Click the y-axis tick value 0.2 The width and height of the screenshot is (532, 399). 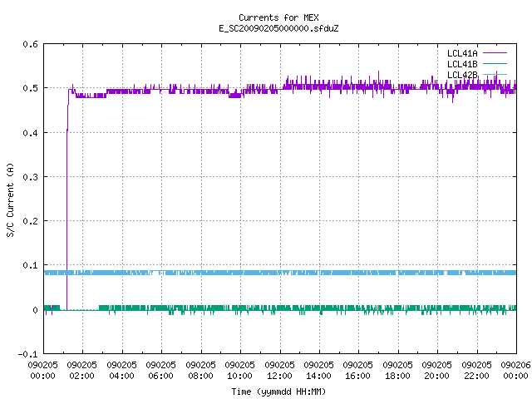pyautogui.click(x=30, y=221)
